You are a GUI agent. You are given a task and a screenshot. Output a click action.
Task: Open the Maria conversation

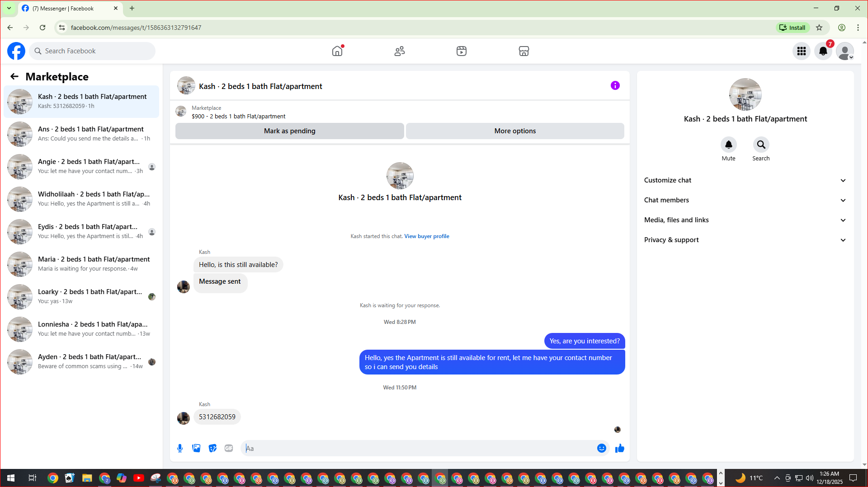point(81,264)
